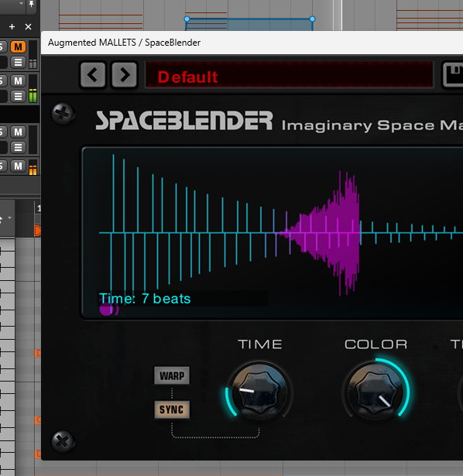Save preset with the floppy disk icon

453,74
